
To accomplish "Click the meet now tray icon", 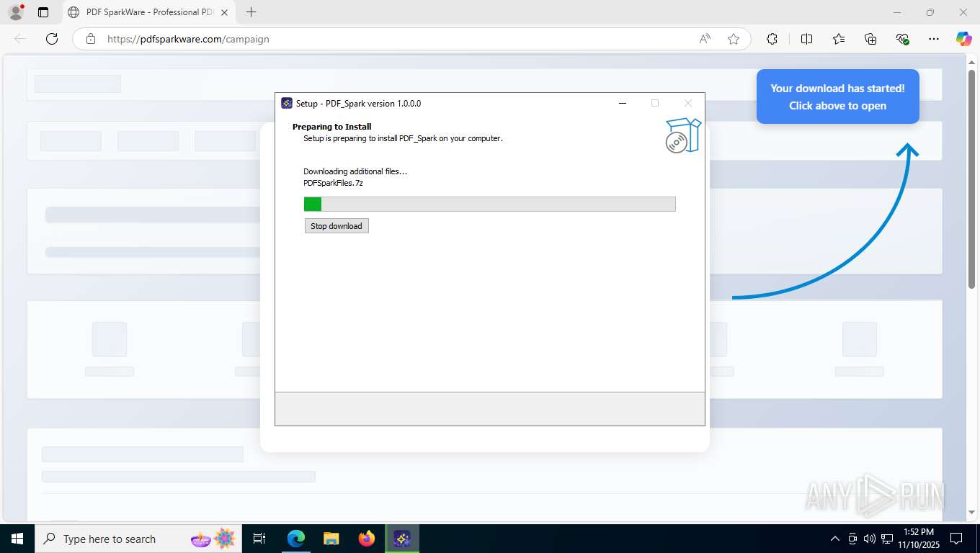I will [x=852, y=539].
